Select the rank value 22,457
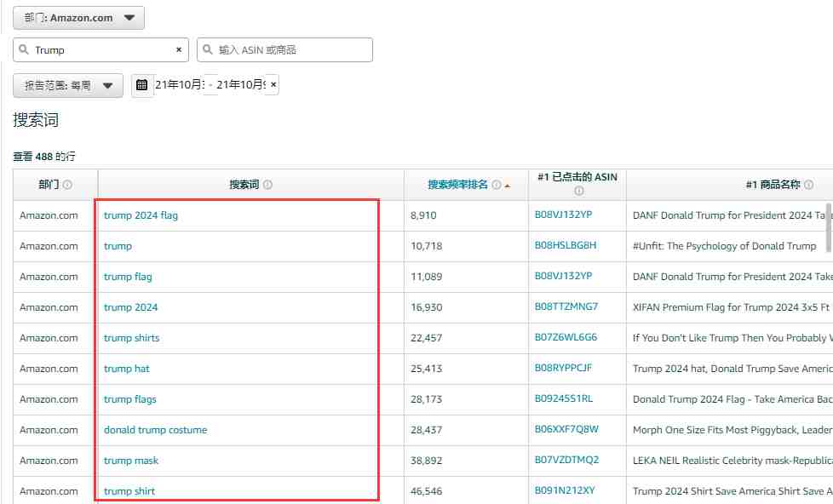 click(x=426, y=338)
